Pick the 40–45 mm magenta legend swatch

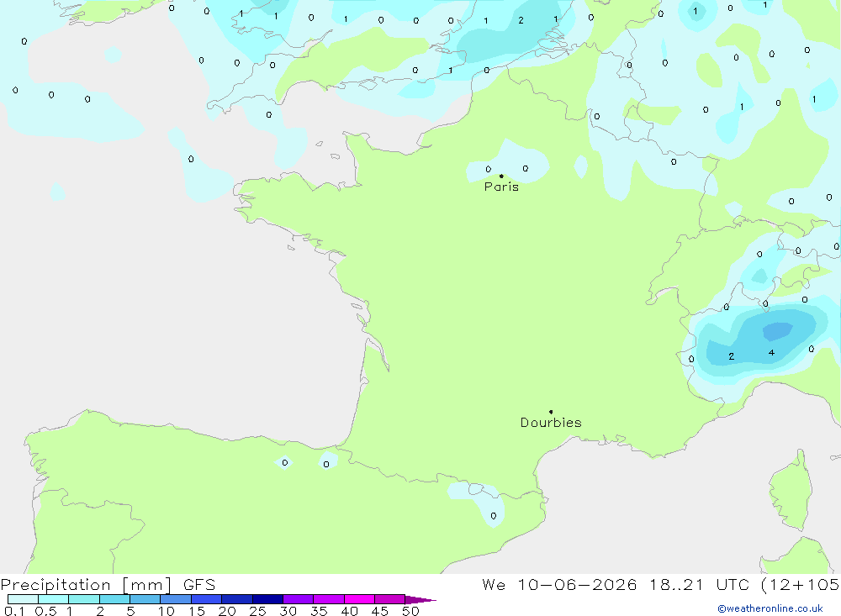pos(359,599)
